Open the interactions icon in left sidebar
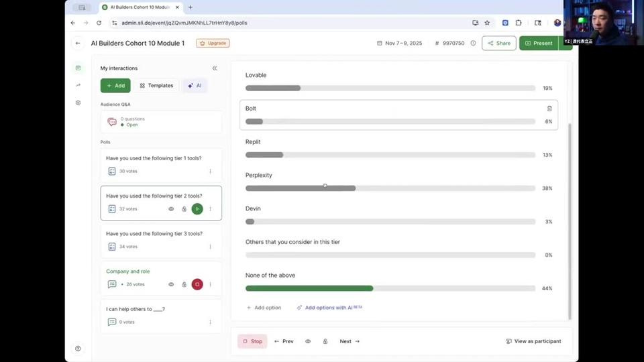The height and width of the screenshot is (362, 644). (x=78, y=68)
